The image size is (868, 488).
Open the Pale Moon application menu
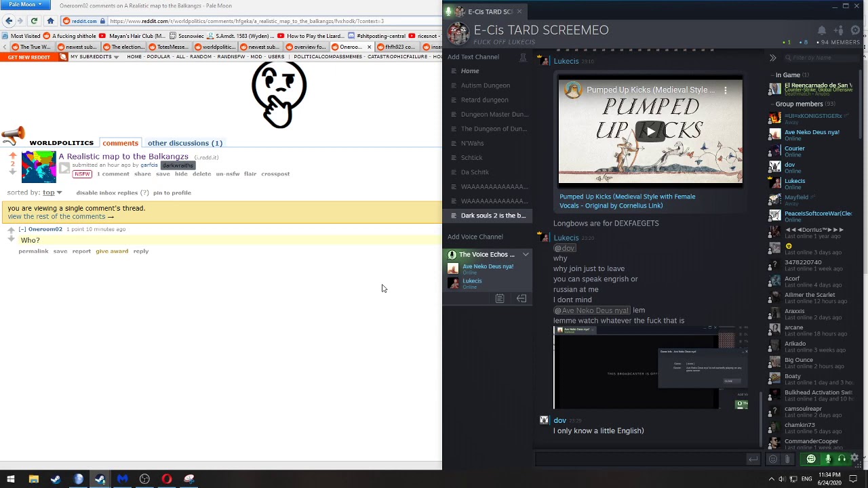tap(25, 5)
